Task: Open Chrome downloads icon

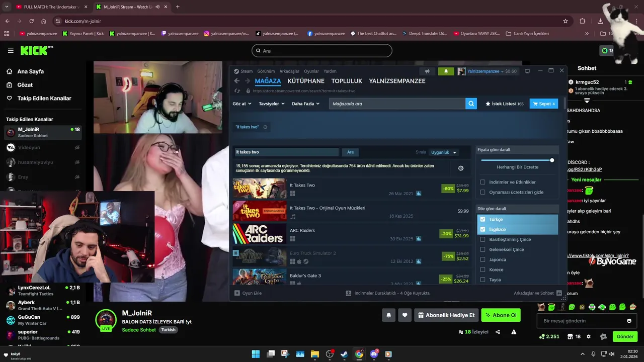Action: click(x=600, y=21)
